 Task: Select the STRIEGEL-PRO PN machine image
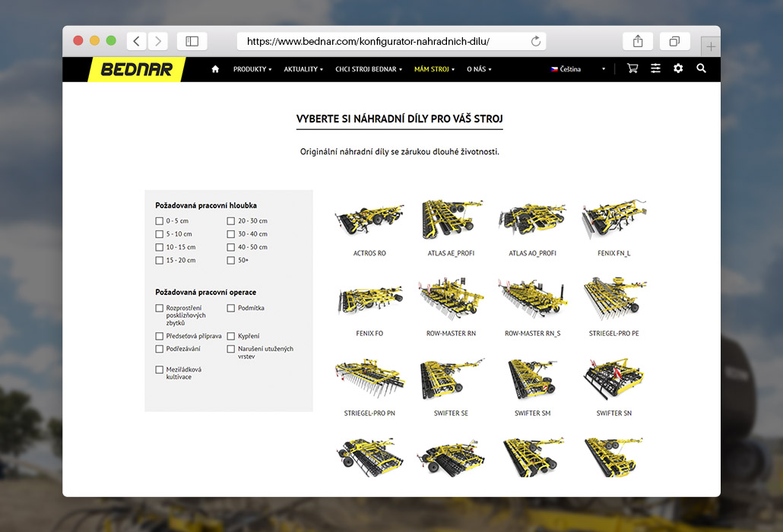pos(369,378)
